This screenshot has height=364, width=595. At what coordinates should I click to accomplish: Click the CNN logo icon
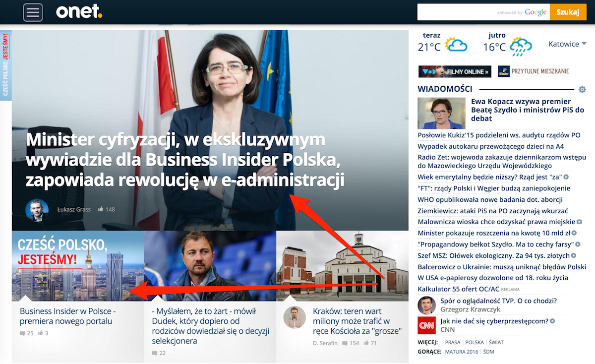pyautogui.click(x=426, y=326)
